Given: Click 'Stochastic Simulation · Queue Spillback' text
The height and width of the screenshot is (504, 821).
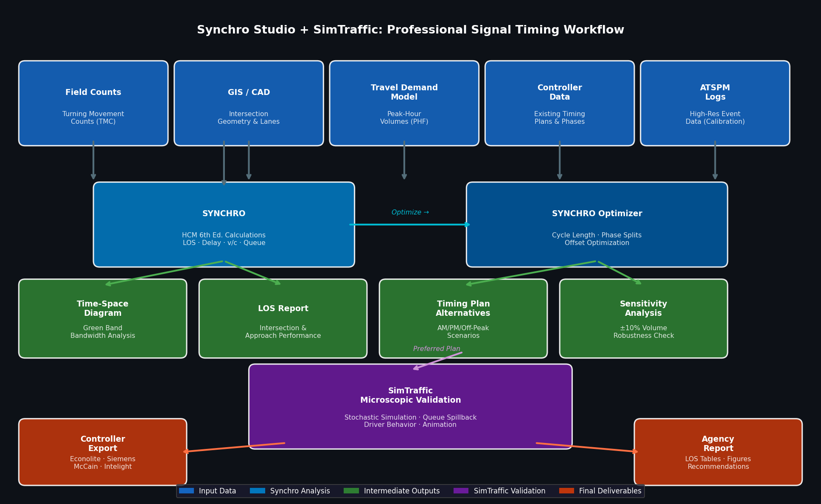Looking at the screenshot, I should pyautogui.click(x=410, y=418).
